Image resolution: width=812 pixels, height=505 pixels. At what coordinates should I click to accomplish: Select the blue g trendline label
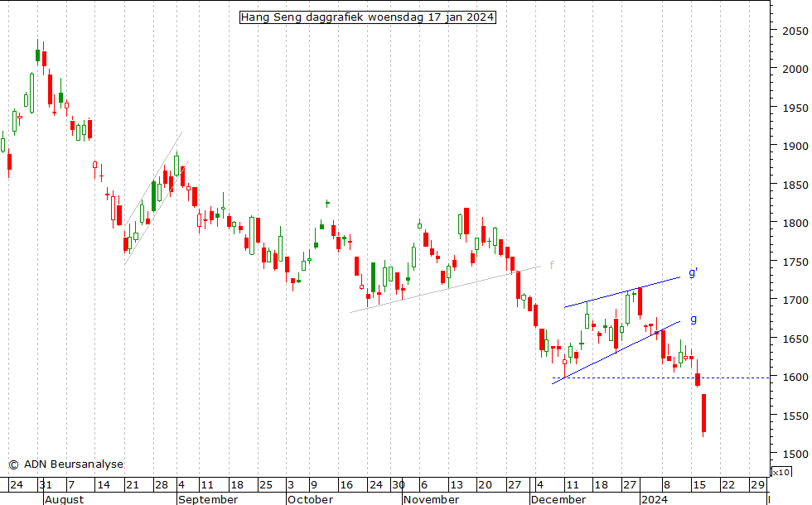coord(693,320)
